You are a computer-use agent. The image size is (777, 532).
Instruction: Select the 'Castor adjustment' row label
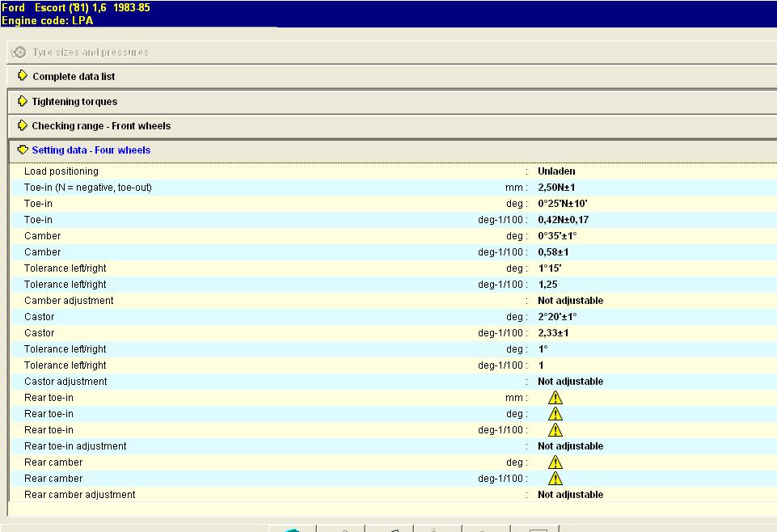(x=65, y=382)
